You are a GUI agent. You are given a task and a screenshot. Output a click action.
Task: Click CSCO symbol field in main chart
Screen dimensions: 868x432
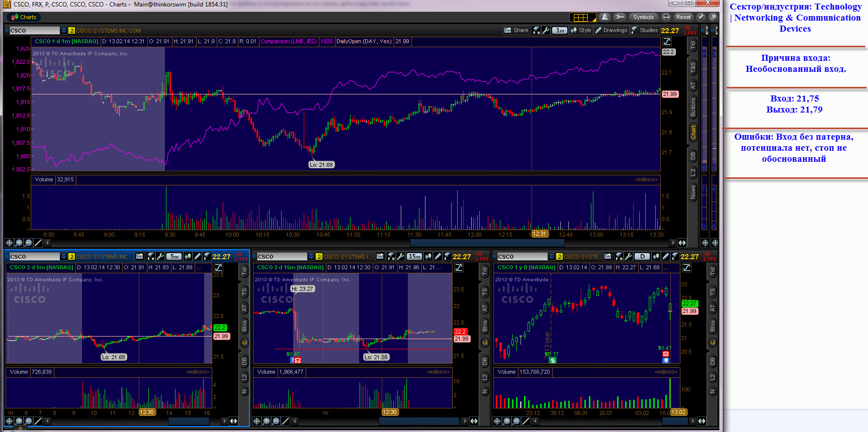[35, 31]
